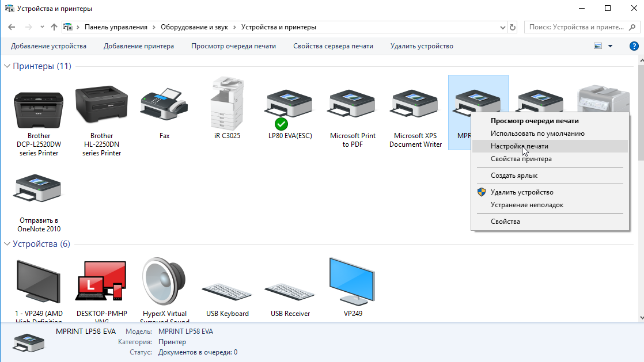Click the scrollbar down arrow
The width and height of the screenshot is (644, 362).
[642, 318]
